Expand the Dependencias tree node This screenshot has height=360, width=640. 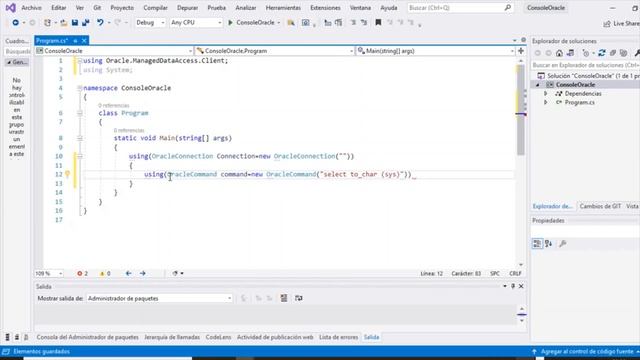(546, 94)
